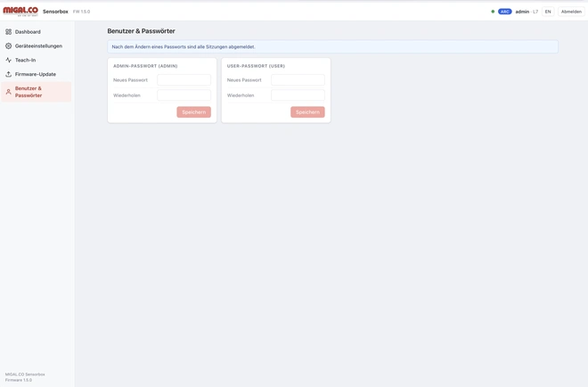
Task: Save the admin password with Speichern
Action: [194, 111]
